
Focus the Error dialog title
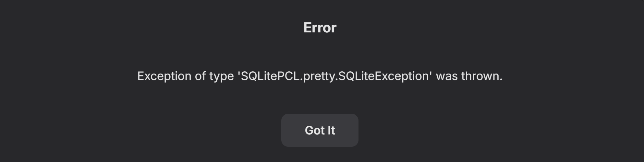click(320, 28)
